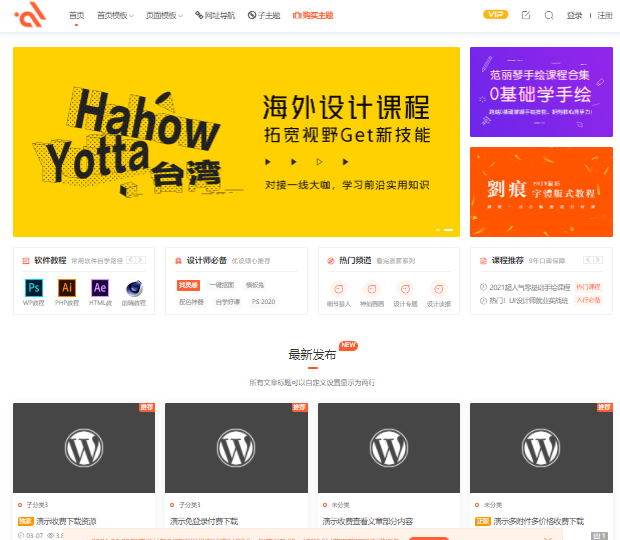Click the 设计师必备 section title icon
Viewport: 620px width, 540px height.
point(178,261)
